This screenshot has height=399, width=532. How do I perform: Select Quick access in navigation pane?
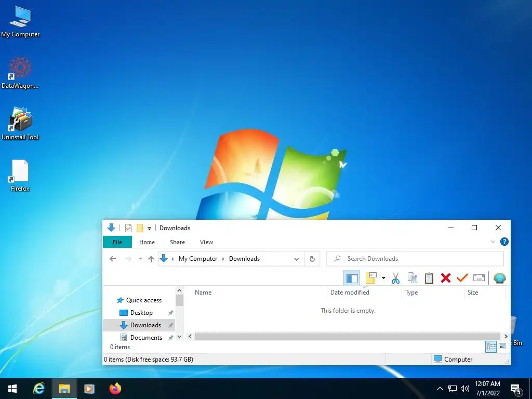coord(143,300)
